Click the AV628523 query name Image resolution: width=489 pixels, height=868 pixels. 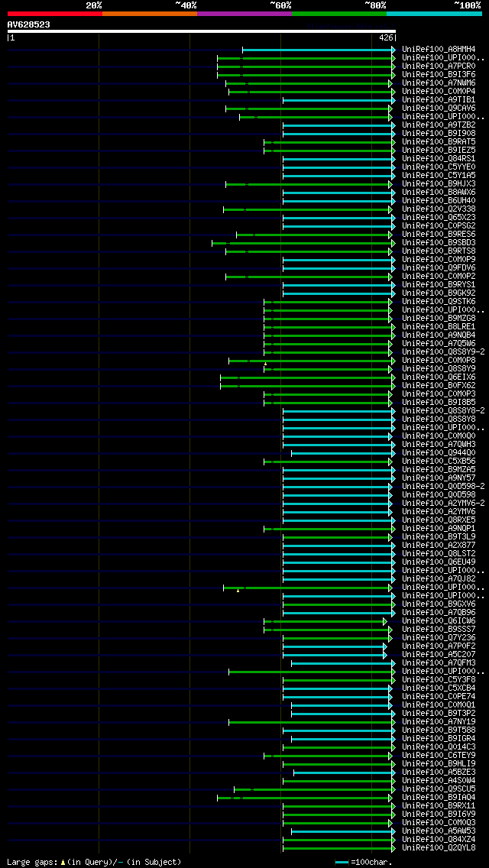(29, 24)
